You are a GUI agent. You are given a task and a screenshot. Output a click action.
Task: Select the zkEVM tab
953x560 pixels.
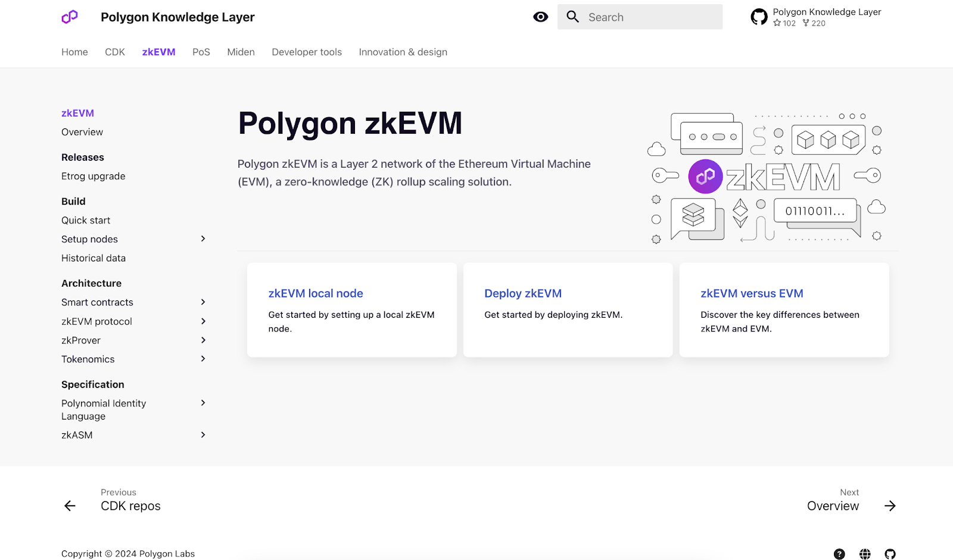click(158, 52)
